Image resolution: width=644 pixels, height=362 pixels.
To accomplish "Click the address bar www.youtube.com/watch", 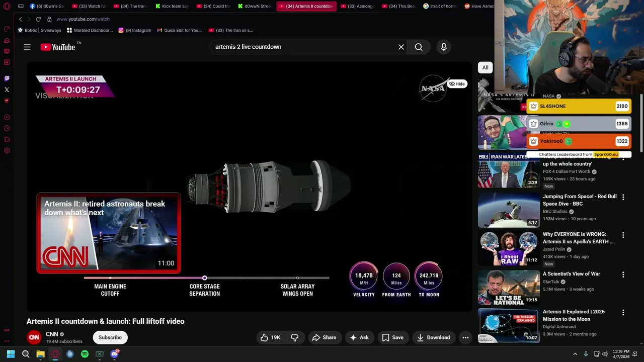I will [x=83, y=19].
